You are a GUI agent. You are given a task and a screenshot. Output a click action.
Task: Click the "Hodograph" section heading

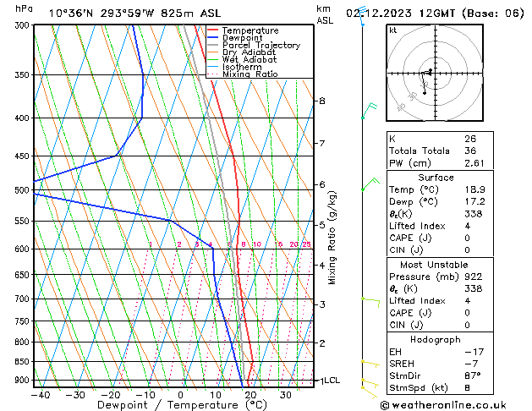pos(436,340)
